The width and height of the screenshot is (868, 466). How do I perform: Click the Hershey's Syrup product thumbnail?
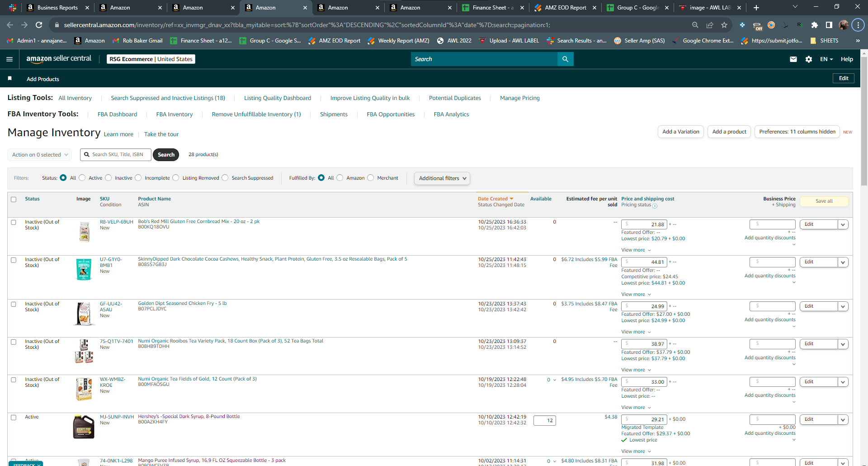pos(84,427)
